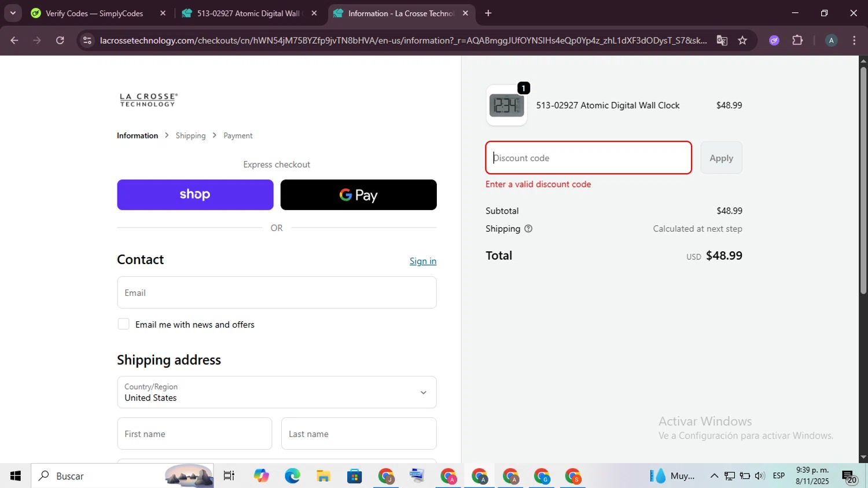
Task: Go to Information breadcrumb step
Action: coord(137,135)
